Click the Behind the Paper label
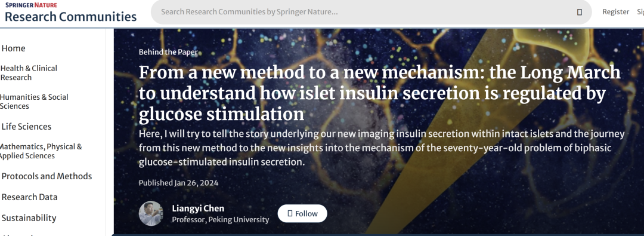 point(168,53)
